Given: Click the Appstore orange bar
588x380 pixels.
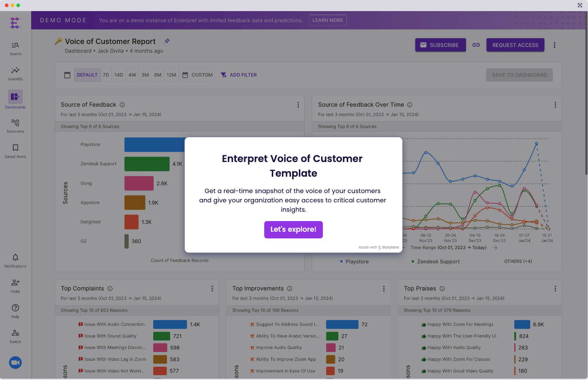Looking at the screenshot, I should point(135,202).
